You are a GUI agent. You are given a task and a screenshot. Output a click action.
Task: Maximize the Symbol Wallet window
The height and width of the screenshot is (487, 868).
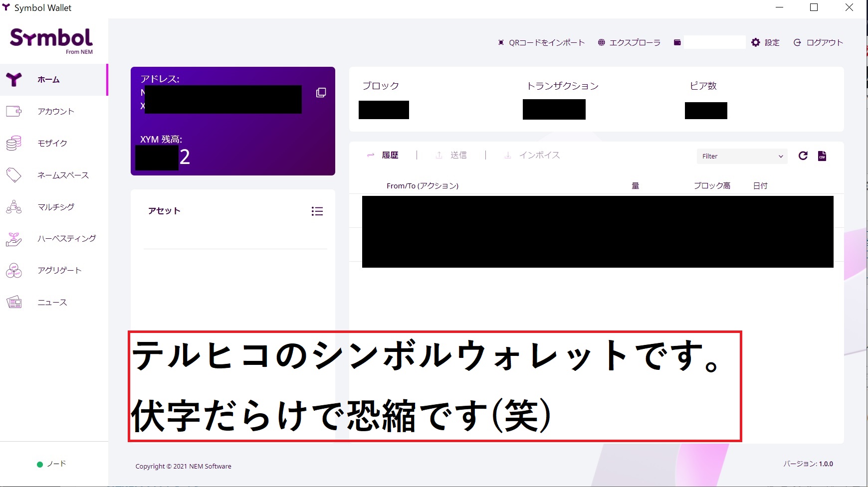tap(814, 7)
